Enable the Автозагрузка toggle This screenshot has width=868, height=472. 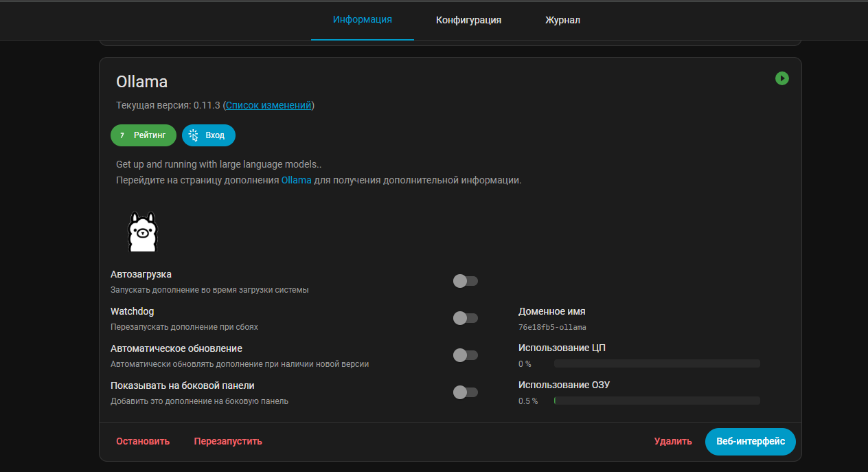(466, 281)
